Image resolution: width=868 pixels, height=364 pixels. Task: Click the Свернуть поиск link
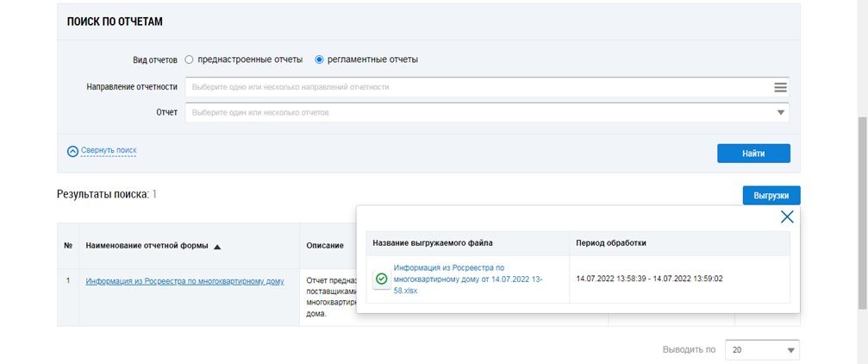click(109, 151)
